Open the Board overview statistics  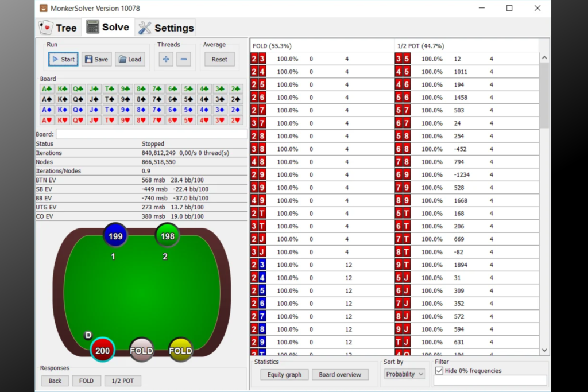click(340, 374)
